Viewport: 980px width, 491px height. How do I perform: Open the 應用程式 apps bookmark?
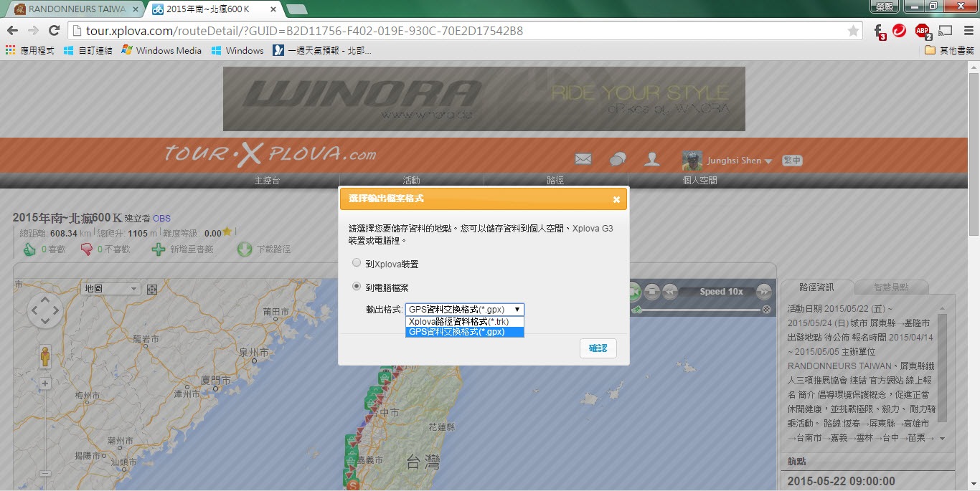(x=29, y=50)
